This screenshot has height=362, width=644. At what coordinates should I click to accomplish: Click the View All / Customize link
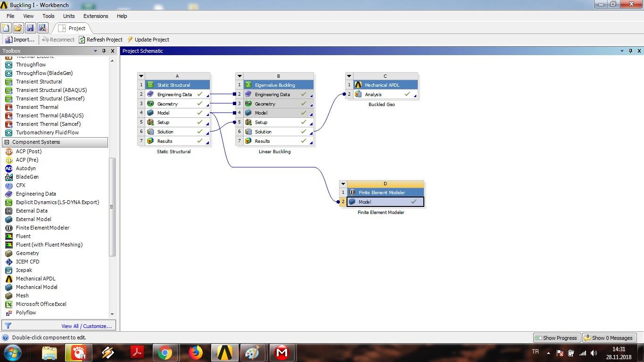(86, 326)
